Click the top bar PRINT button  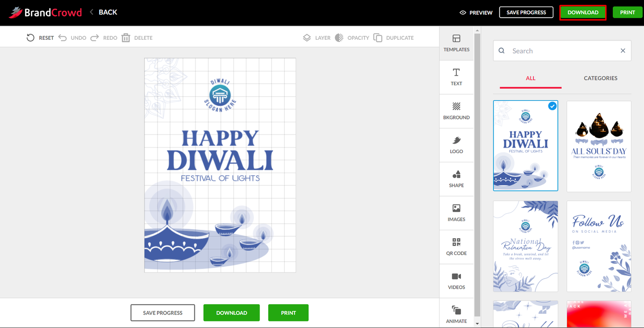627,13
